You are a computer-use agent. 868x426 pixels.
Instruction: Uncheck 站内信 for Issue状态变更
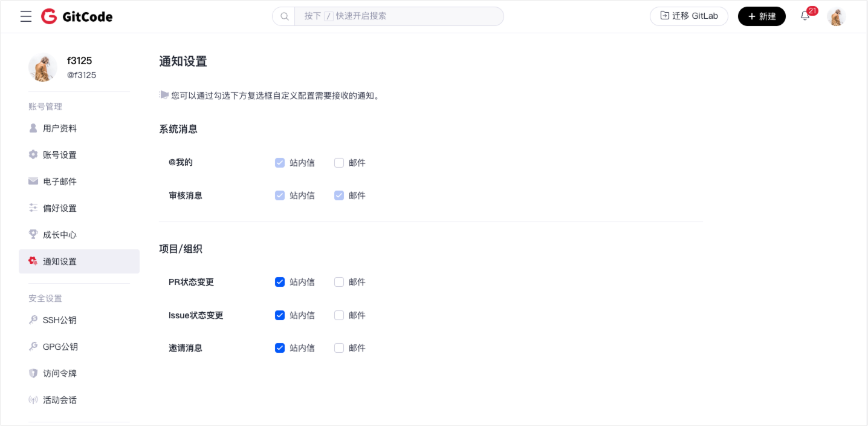(280, 315)
